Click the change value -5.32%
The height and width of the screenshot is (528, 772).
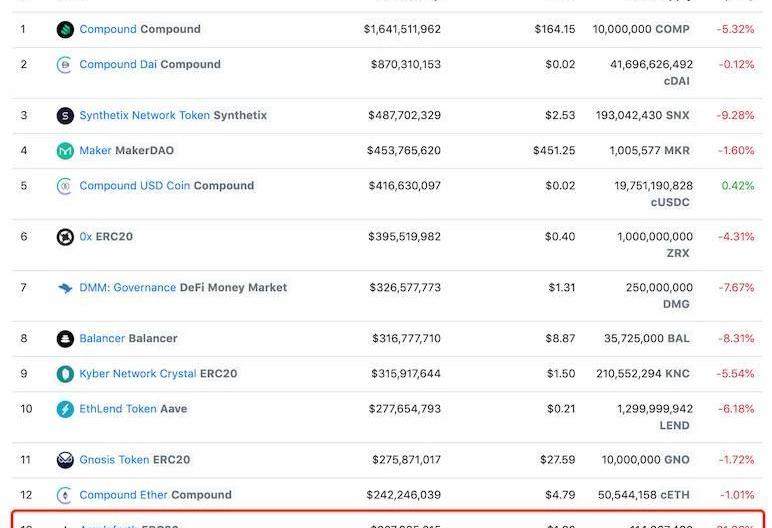click(736, 29)
